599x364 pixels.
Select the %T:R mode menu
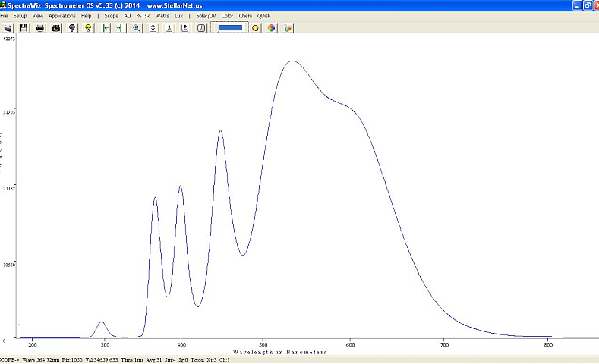(x=143, y=16)
